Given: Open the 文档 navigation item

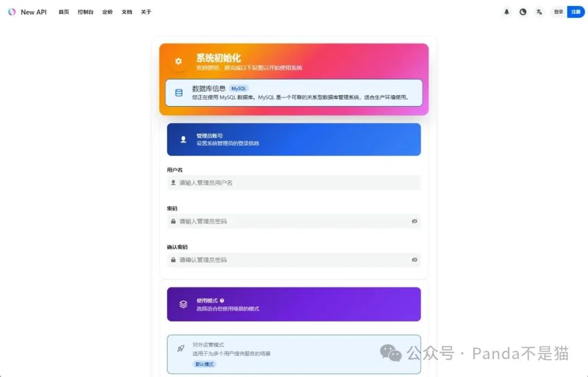Looking at the screenshot, I should tap(126, 11).
